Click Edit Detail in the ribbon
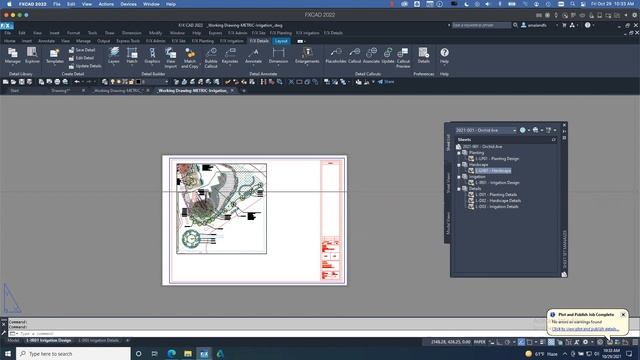640x360 pixels. [x=81, y=58]
